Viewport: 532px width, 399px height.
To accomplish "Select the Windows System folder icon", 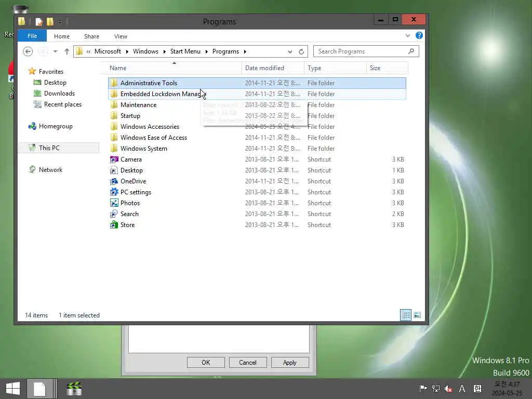I will tap(114, 148).
